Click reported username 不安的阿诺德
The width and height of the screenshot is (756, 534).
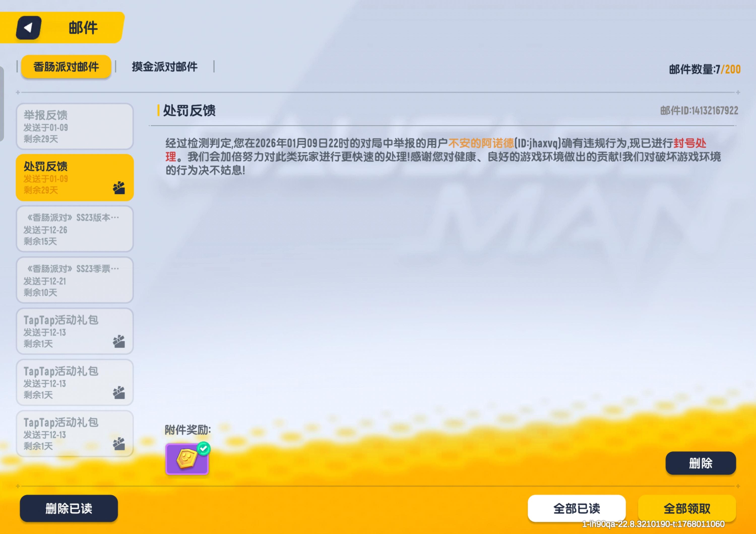pyautogui.click(x=481, y=143)
